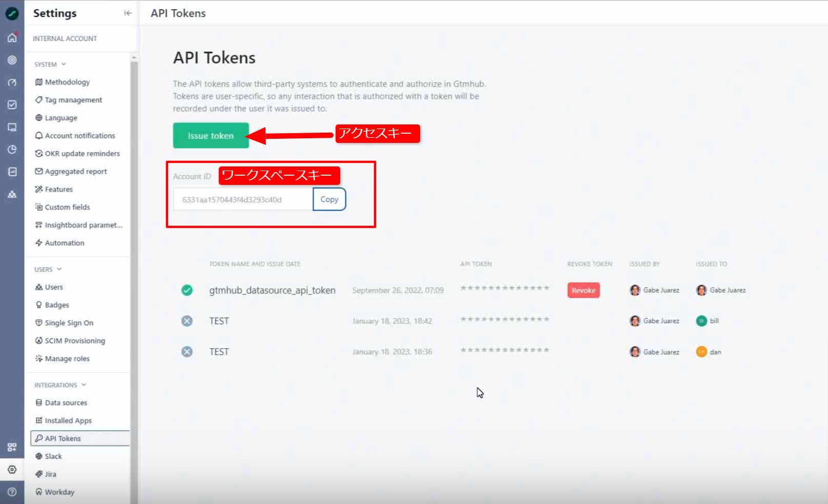Open Jira integration settings

tap(46, 474)
